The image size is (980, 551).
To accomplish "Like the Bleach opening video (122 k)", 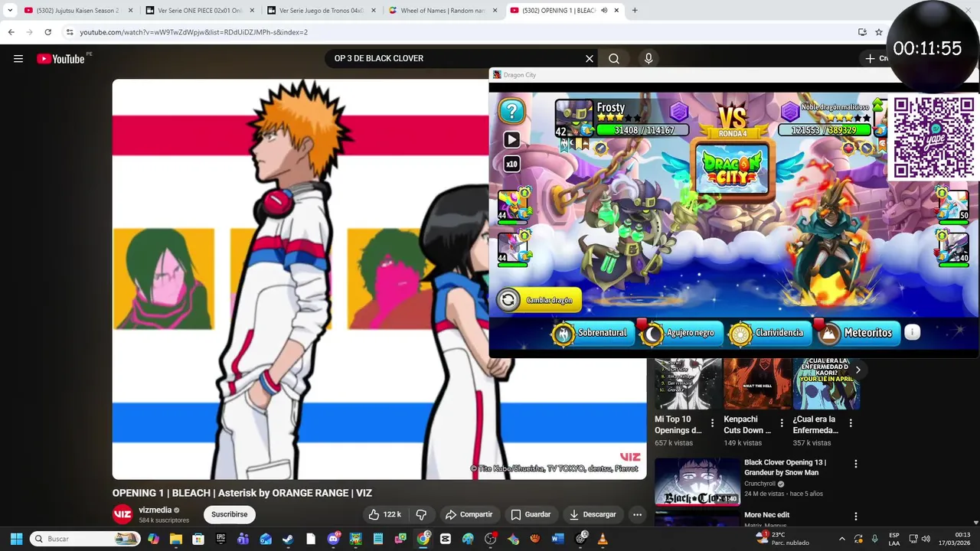I will [385, 514].
